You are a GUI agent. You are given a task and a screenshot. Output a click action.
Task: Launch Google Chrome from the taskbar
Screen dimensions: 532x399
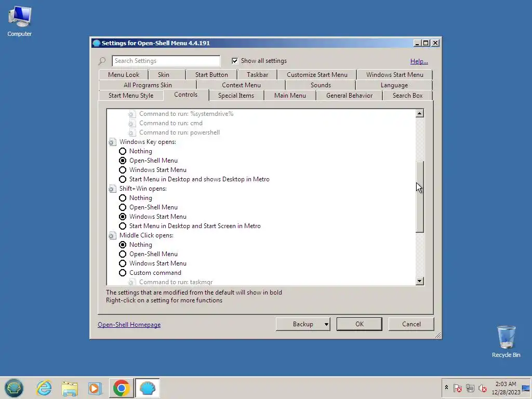pyautogui.click(x=122, y=388)
